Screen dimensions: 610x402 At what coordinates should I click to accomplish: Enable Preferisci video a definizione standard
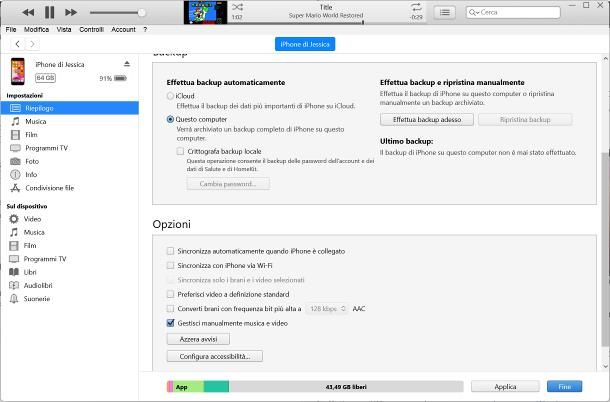170,294
